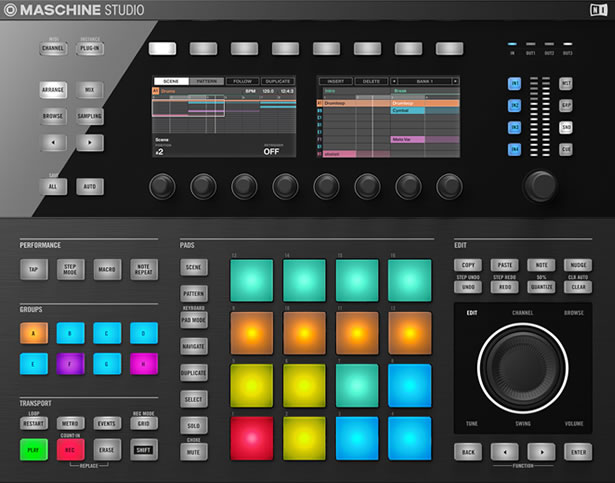Screen dimensions: 615x483
Task: Click the UNDO button
Action: (x=468, y=287)
